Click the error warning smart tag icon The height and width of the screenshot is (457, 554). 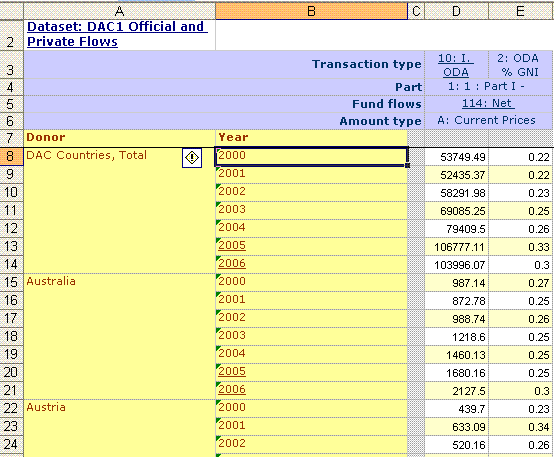click(x=192, y=158)
